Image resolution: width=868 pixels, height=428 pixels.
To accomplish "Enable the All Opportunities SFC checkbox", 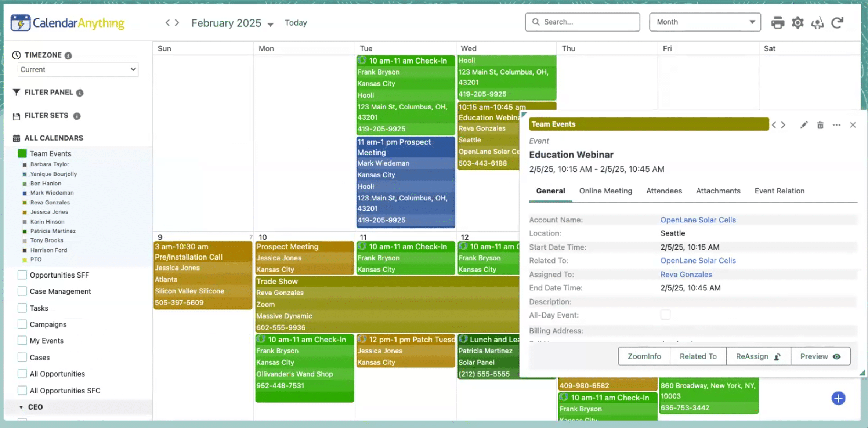I will tap(22, 390).
